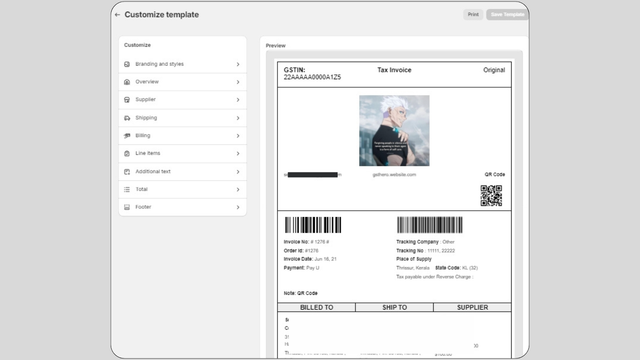
Task: Click the Invoice No field text
Action: (307, 242)
